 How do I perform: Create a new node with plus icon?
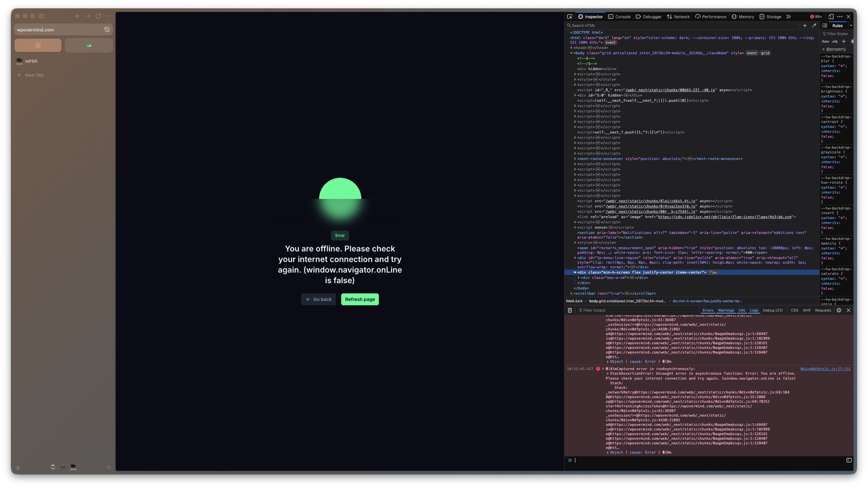[x=805, y=25]
